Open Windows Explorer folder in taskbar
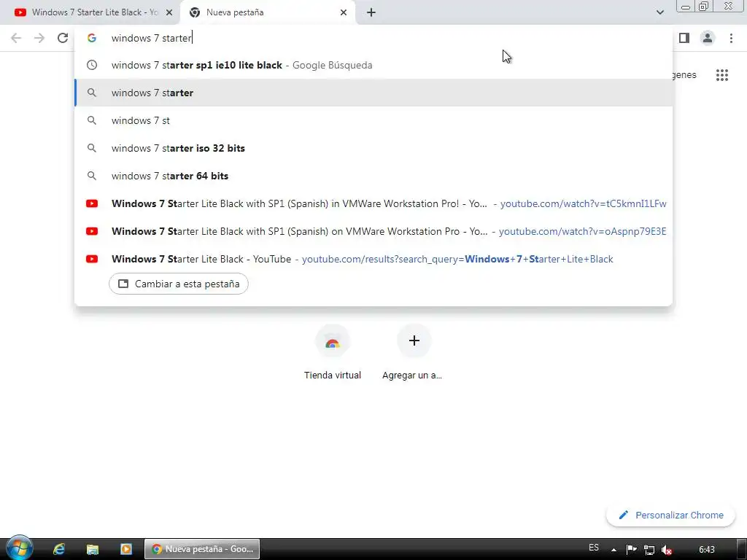This screenshot has height=560, width=747. [x=93, y=549]
